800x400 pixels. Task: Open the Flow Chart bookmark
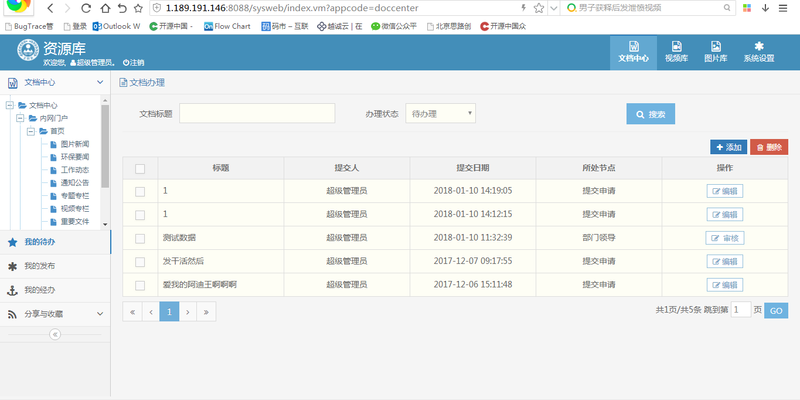pos(227,26)
